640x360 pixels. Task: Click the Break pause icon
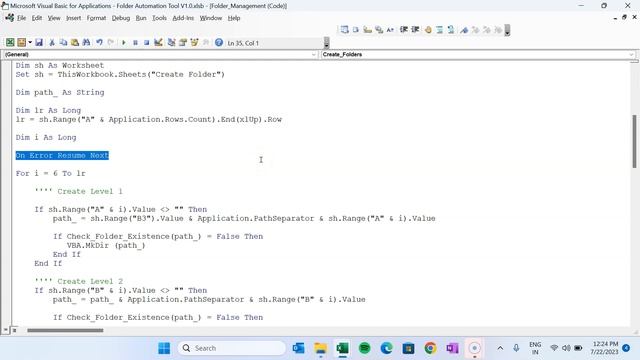pos(135,42)
